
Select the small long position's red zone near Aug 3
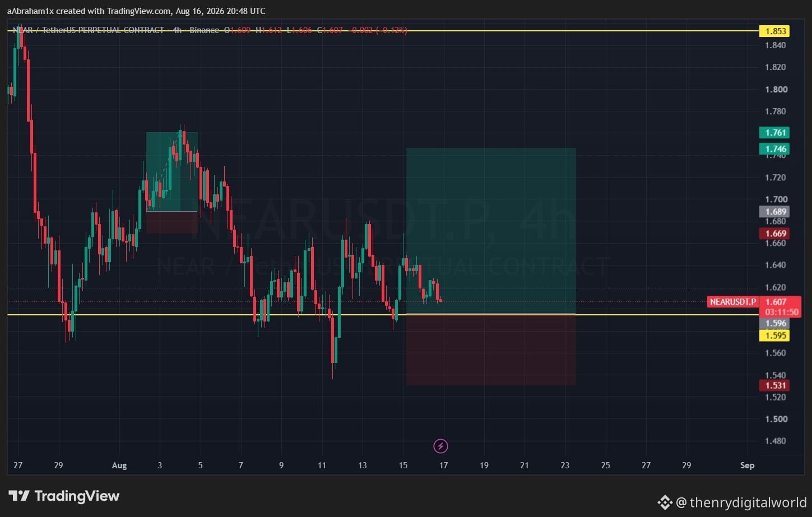pyautogui.click(x=171, y=222)
